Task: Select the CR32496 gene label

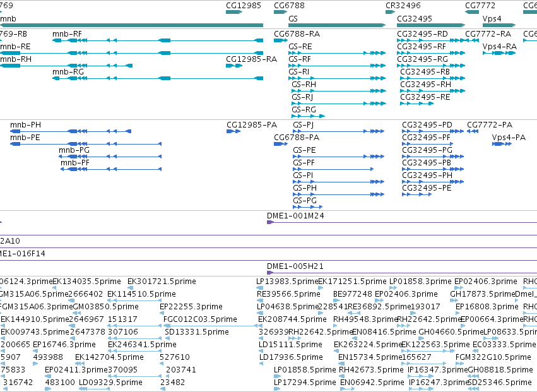Action: coord(403,6)
